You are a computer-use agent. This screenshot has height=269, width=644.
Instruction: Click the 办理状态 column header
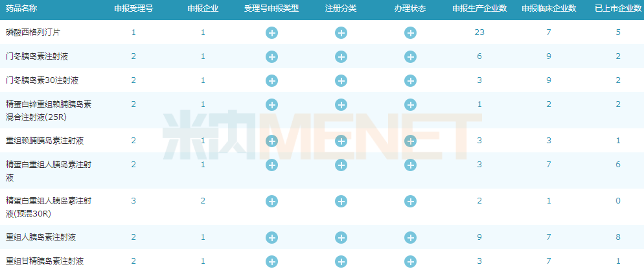pyautogui.click(x=410, y=8)
